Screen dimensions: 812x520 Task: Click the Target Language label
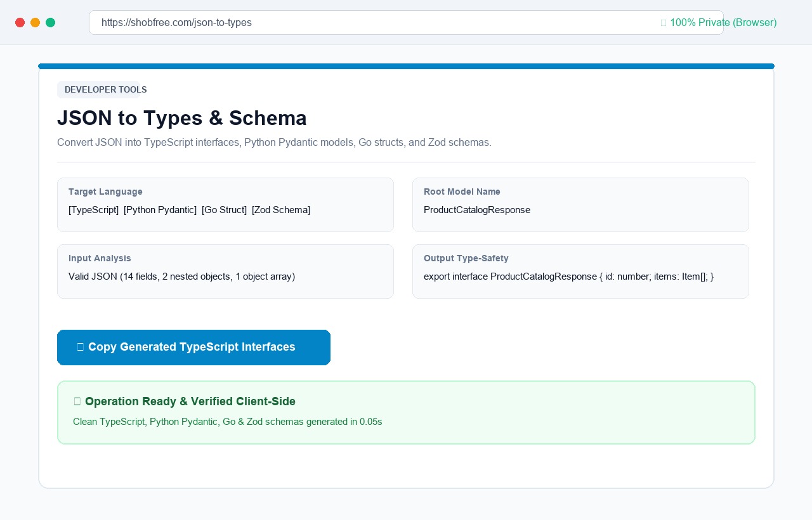105,192
